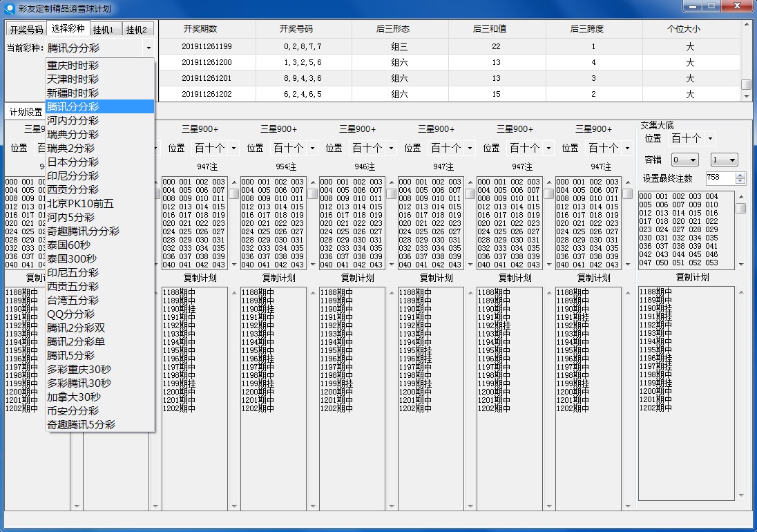This screenshot has height=532, width=757.
Task: Switch to the 挂机1 tab
Action: point(103,30)
